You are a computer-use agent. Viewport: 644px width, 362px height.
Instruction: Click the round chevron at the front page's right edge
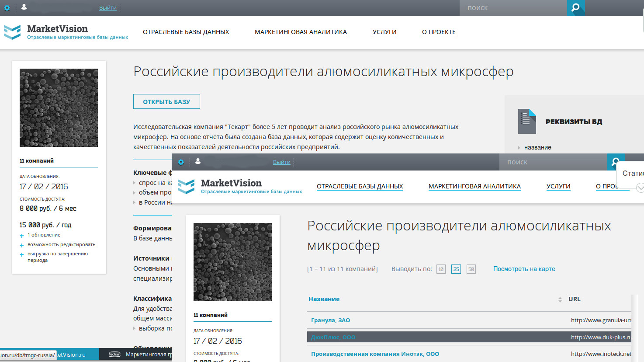click(641, 188)
